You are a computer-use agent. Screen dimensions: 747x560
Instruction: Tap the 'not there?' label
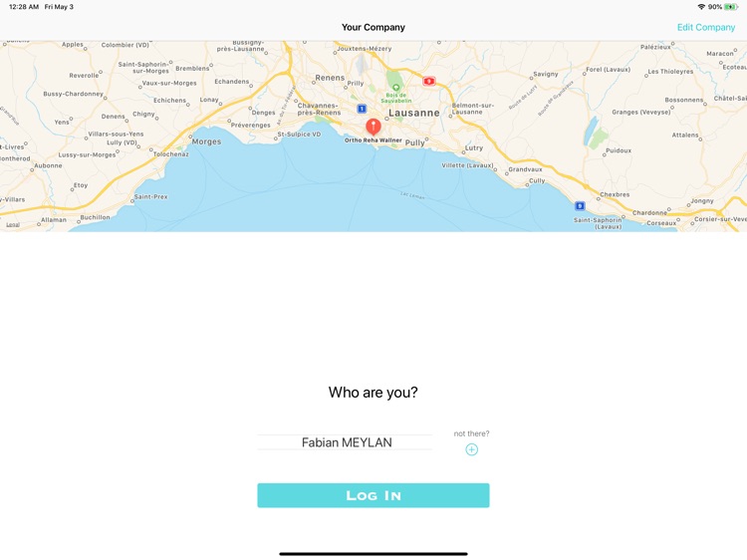click(x=472, y=433)
